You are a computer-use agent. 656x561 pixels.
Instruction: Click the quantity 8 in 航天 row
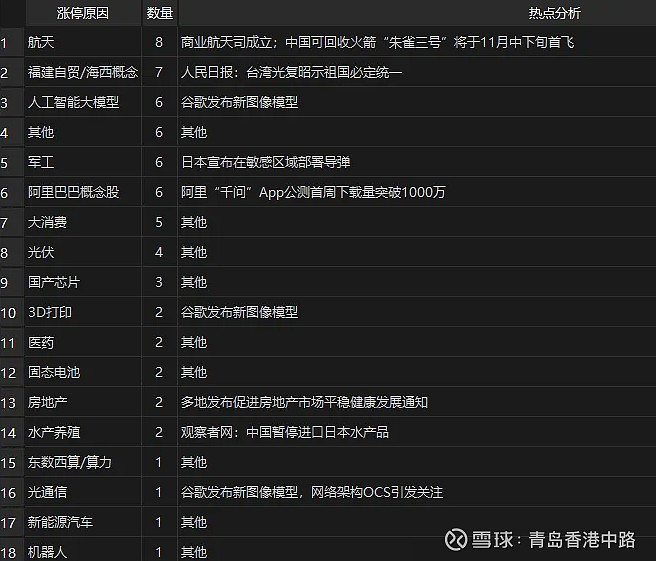(159, 42)
